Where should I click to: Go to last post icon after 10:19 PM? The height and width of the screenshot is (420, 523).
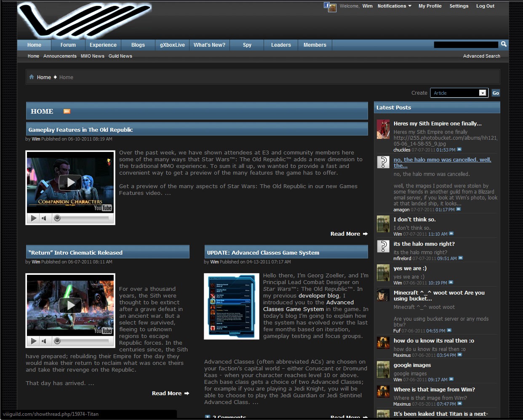451,282
